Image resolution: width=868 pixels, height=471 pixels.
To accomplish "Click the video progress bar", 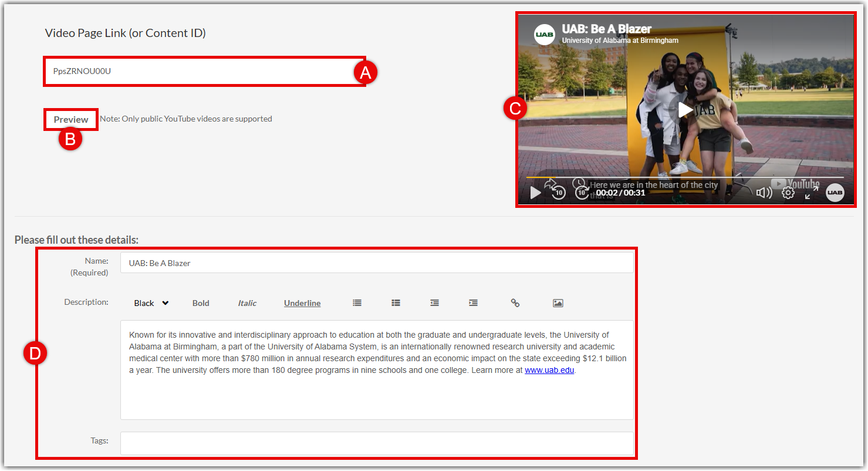I will (684, 177).
